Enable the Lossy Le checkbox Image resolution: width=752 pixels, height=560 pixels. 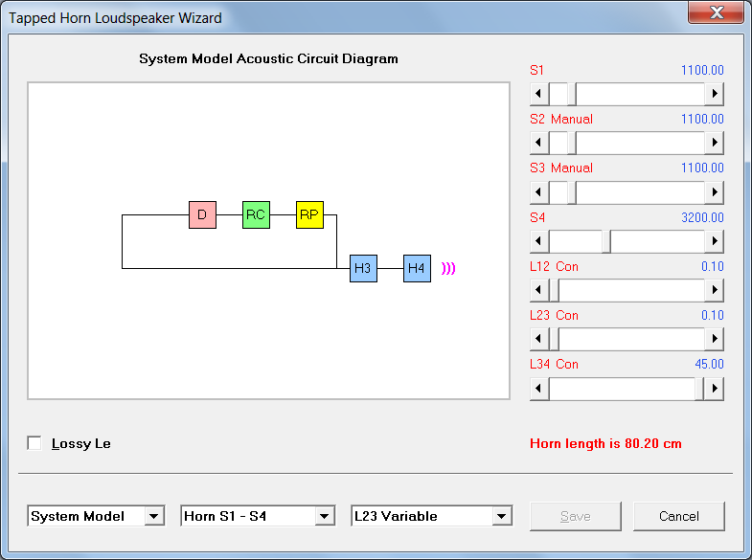click(34, 443)
